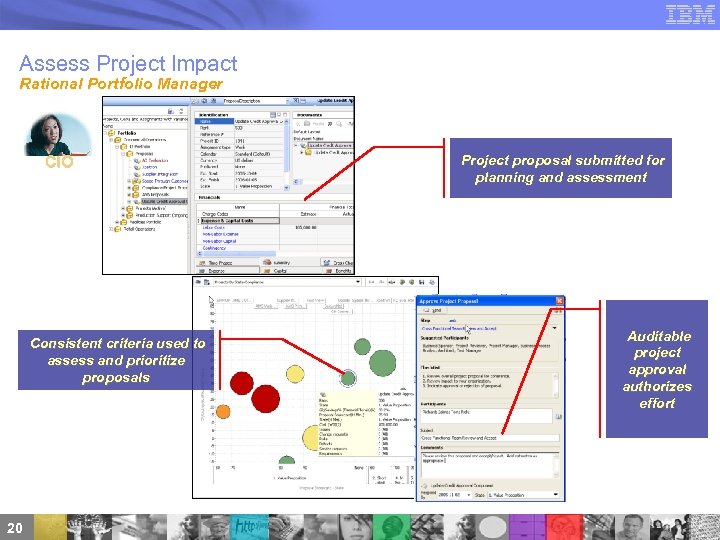Click the State row in Identification panel
Image resolution: width=720 pixels, height=540 pixels.
coord(240,186)
